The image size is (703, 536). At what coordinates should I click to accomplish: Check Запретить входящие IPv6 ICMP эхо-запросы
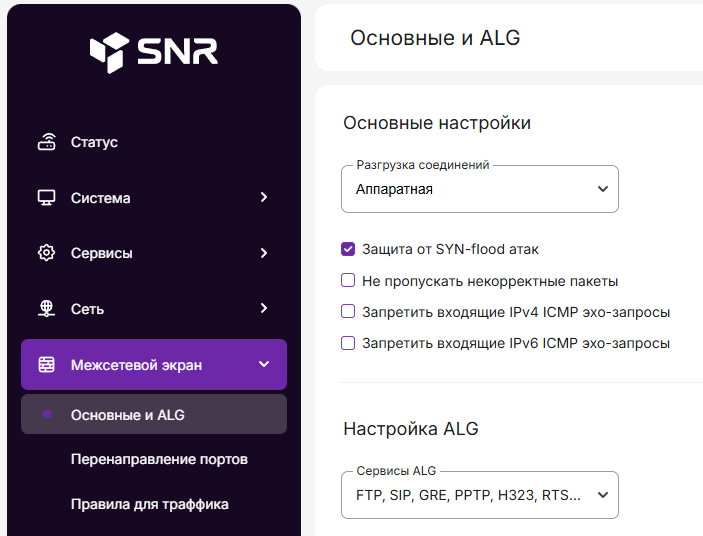click(x=348, y=343)
